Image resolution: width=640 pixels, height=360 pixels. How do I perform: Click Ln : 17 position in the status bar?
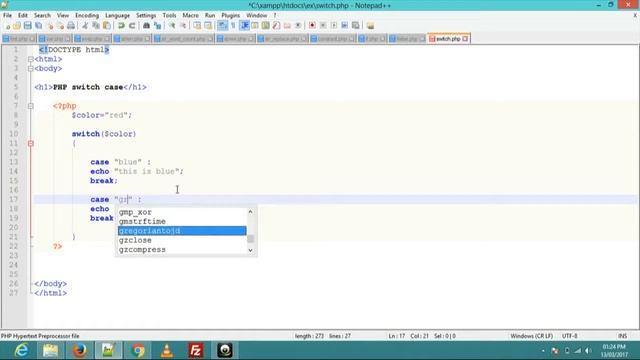[396, 336]
